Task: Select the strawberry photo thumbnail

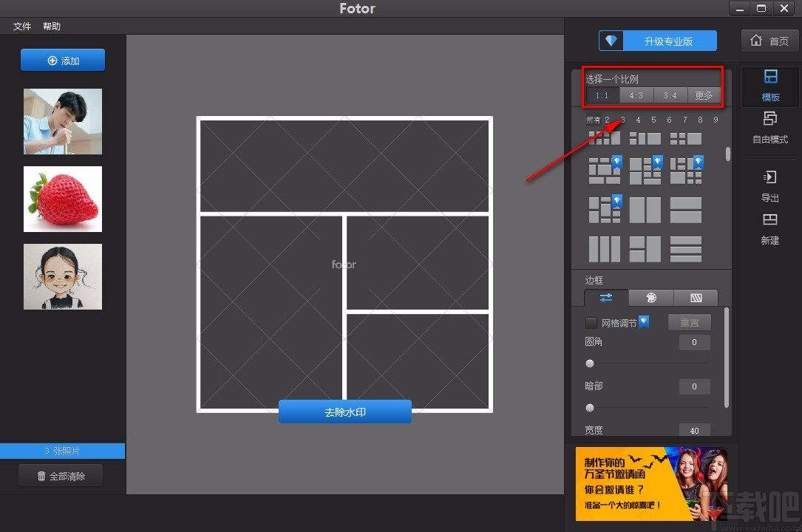Action: (x=63, y=199)
